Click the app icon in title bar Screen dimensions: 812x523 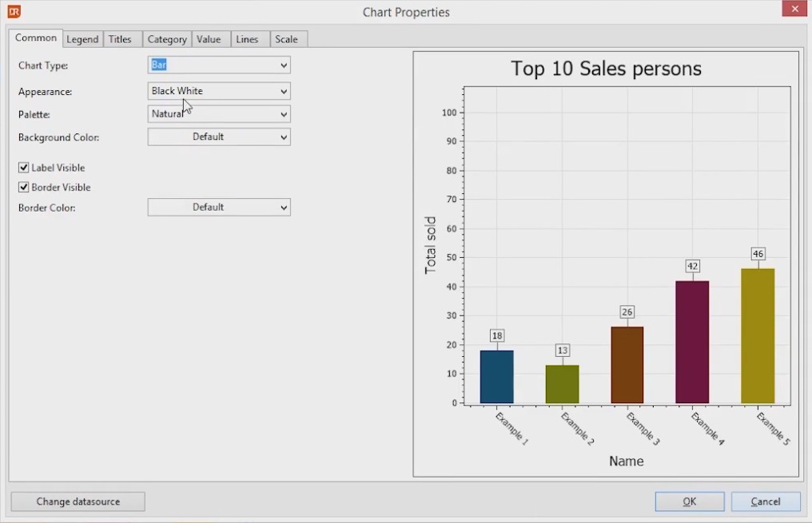coord(14,12)
